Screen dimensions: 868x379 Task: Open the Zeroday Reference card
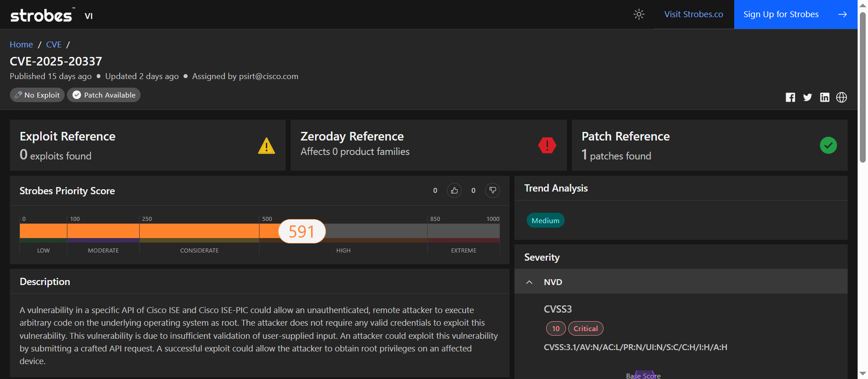click(429, 145)
